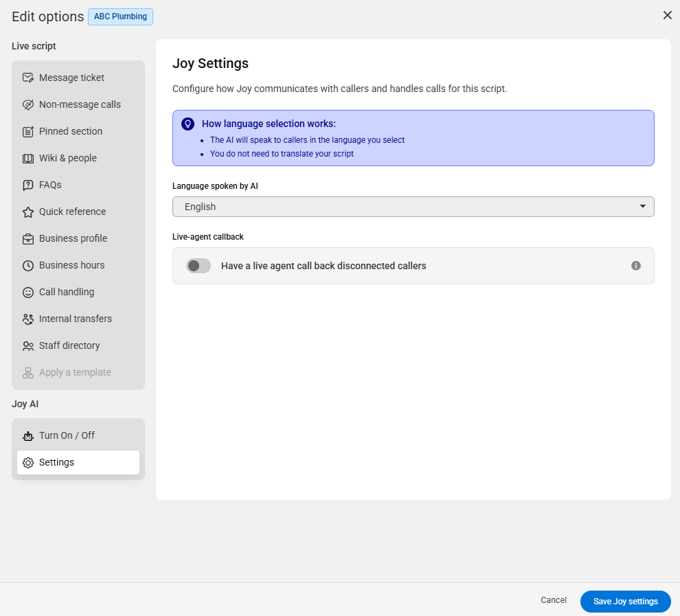
Task: Open the Language spoken by AI dropdown
Action: [x=413, y=207]
